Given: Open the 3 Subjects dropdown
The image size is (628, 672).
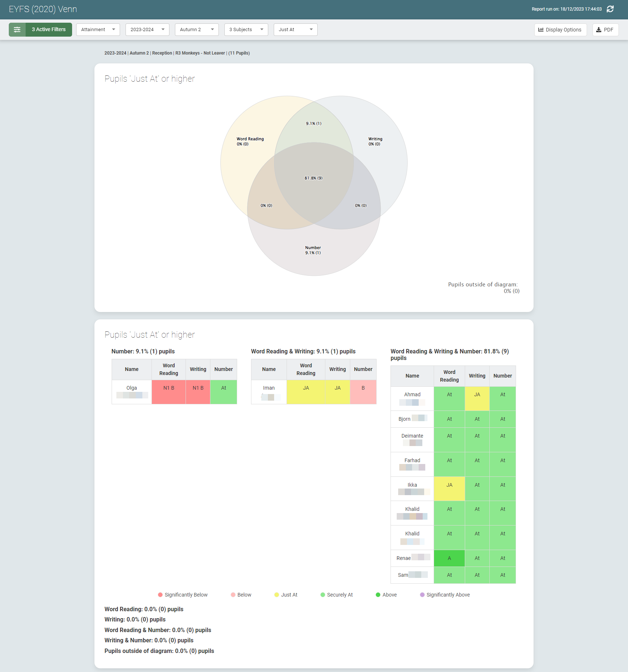Looking at the screenshot, I should [246, 30].
